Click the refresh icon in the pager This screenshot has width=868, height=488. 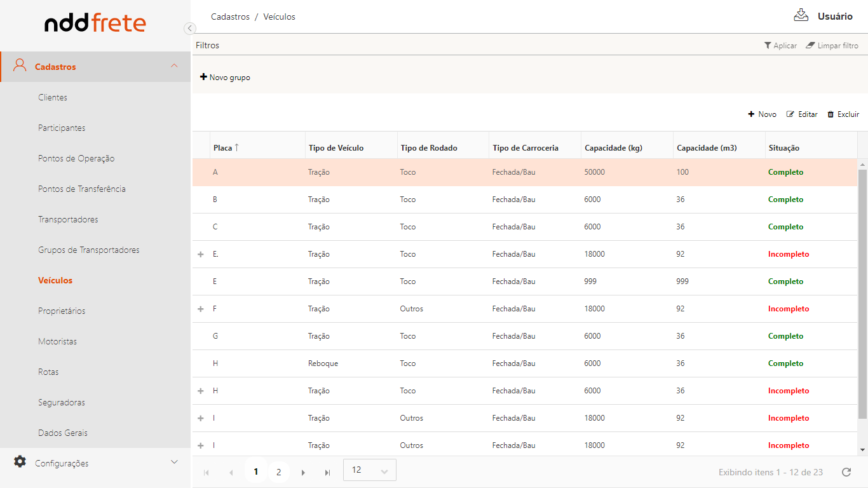[846, 472]
